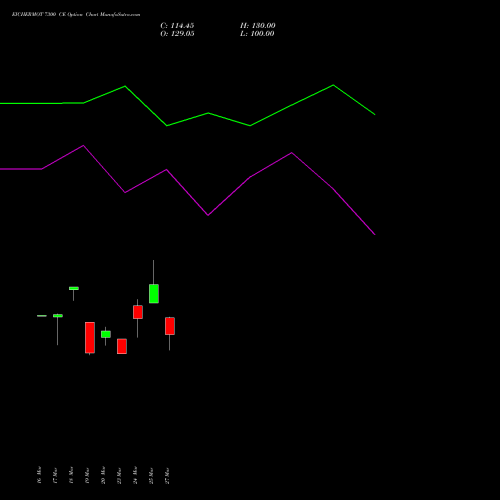Select the high value 'H: 130.00'
This screenshot has width=500, height=500.
click(x=258, y=26)
